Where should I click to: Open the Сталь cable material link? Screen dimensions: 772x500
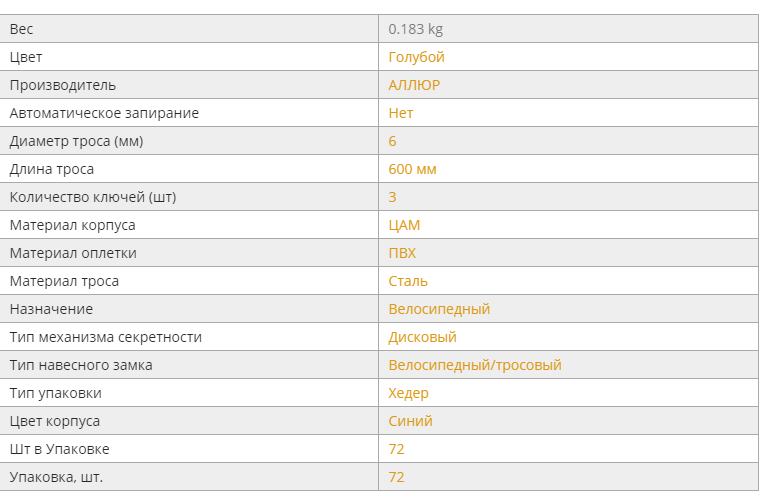pos(408,281)
